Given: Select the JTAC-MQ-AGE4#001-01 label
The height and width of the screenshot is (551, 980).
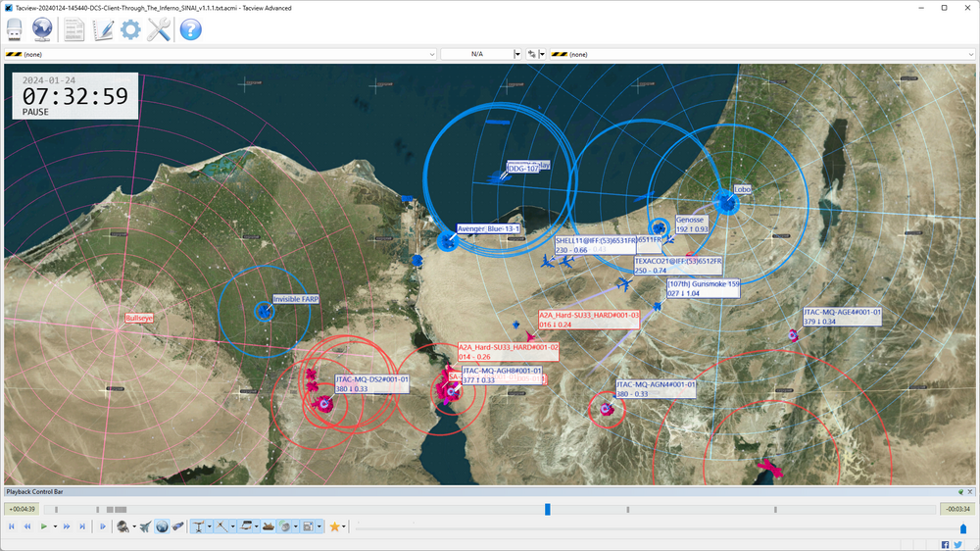Looking at the screenshot, I should click(x=842, y=317).
